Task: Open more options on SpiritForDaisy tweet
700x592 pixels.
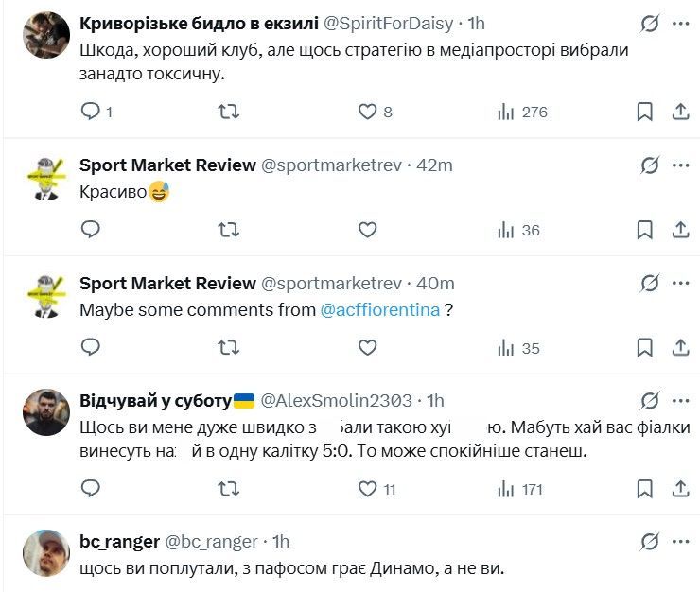Action: (x=680, y=23)
